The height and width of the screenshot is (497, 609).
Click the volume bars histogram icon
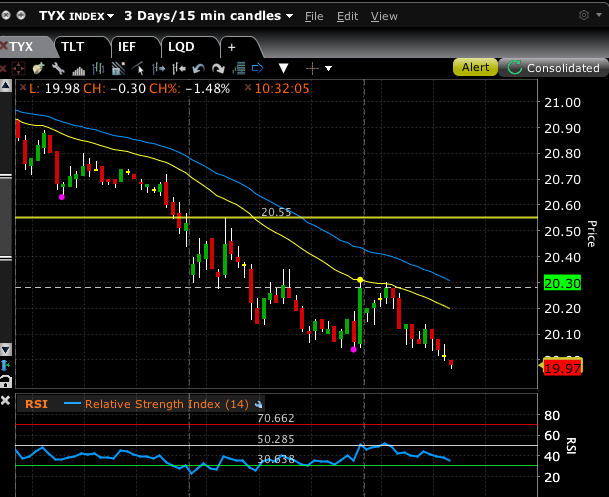(78, 70)
